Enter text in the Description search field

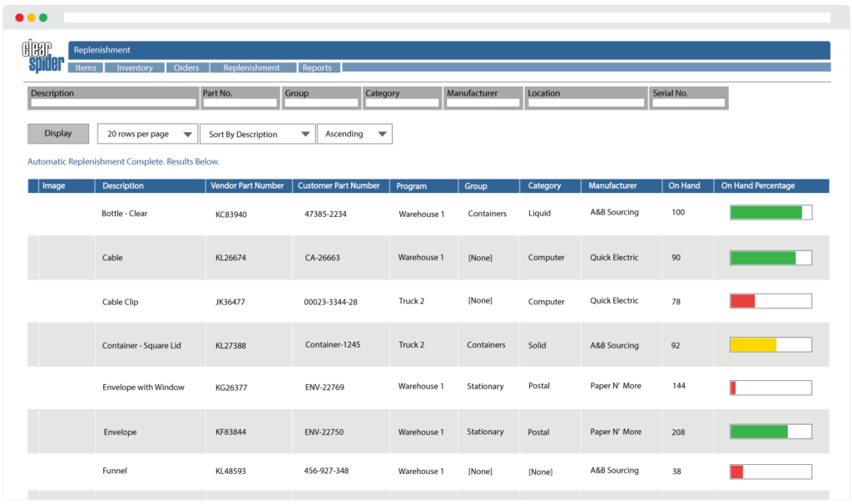[x=112, y=102]
